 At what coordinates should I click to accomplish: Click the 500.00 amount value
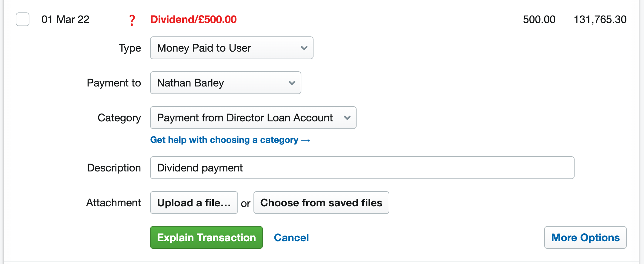539,19
